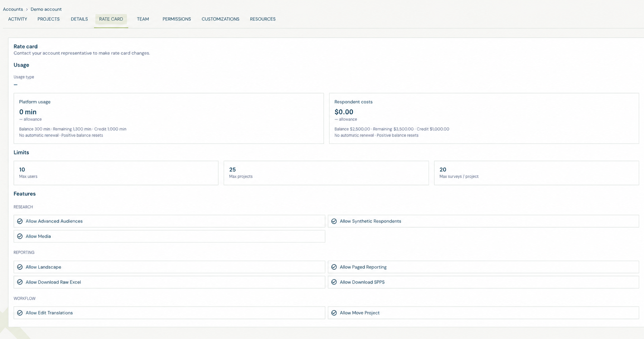Click the Allow Download Raw Excel check icon

[20, 282]
